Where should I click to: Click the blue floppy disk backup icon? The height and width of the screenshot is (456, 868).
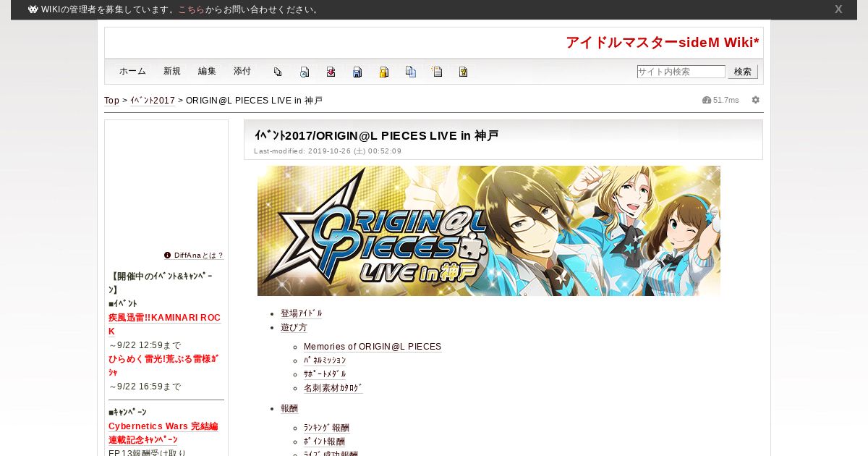coord(357,72)
